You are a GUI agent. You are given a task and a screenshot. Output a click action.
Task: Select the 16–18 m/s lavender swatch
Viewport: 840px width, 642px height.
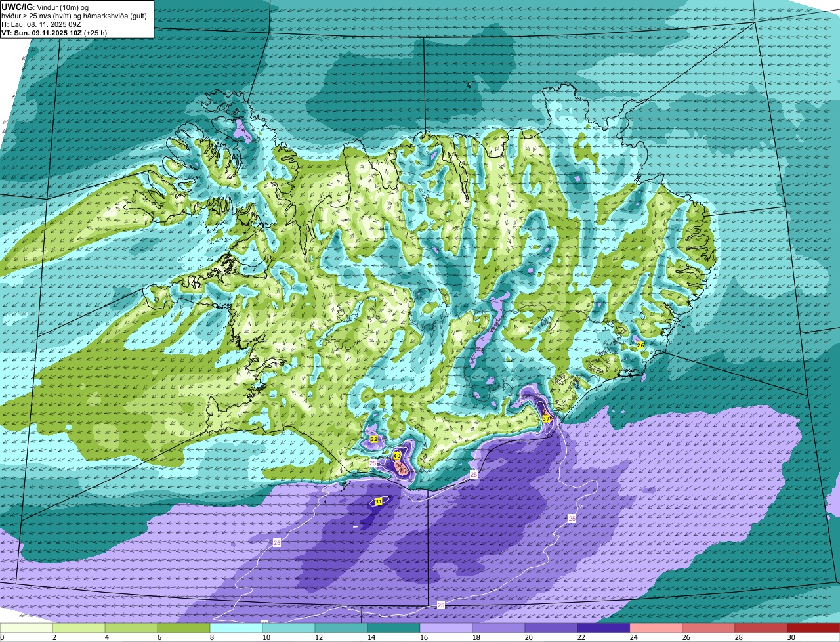click(446, 628)
